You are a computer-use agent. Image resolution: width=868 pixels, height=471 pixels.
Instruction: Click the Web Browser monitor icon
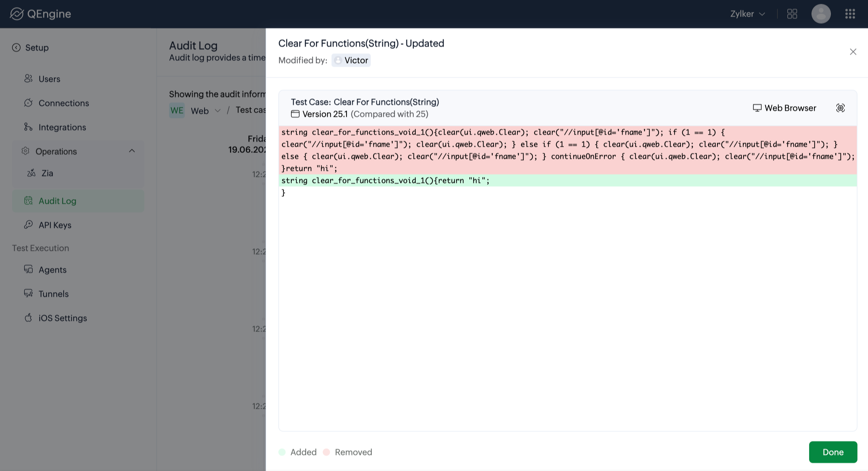(757, 108)
